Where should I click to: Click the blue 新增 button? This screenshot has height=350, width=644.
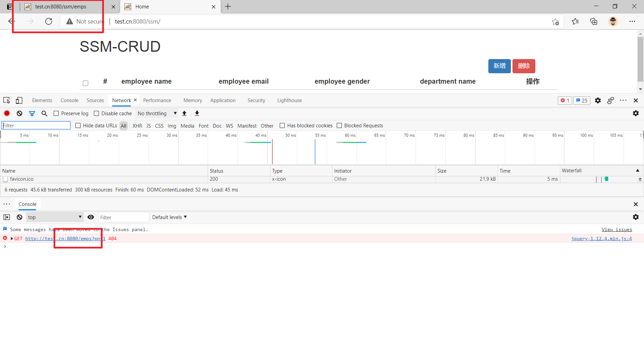click(x=499, y=66)
